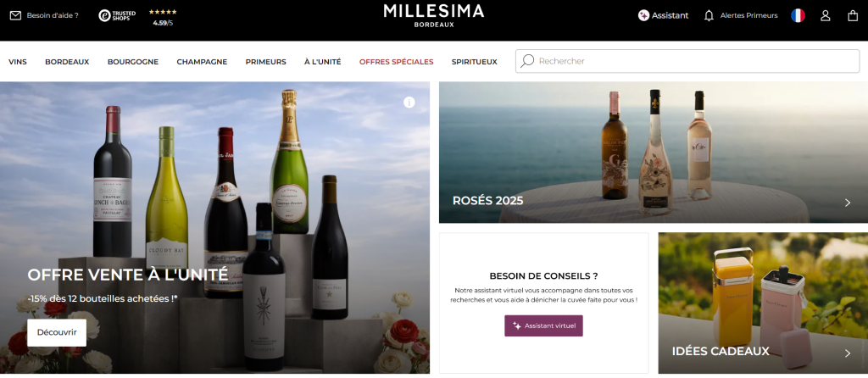Open the SPIRITUEUX menu item

(475, 62)
